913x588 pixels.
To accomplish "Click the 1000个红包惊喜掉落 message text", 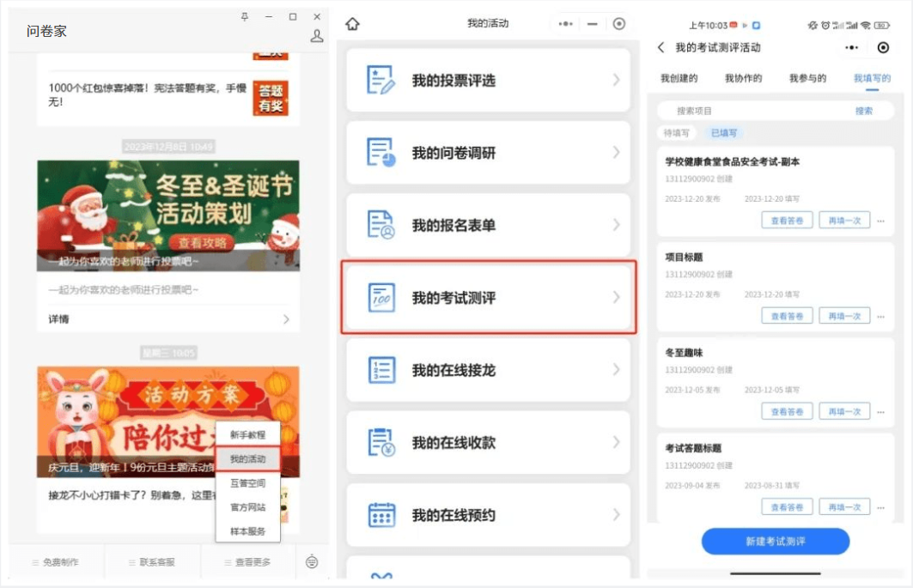I will (x=148, y=95).
